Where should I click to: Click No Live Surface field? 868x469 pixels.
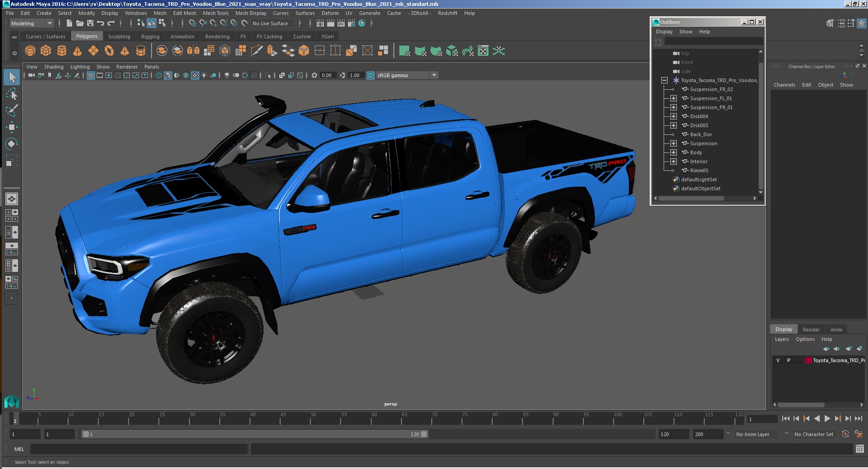click(x=272, y=23)
